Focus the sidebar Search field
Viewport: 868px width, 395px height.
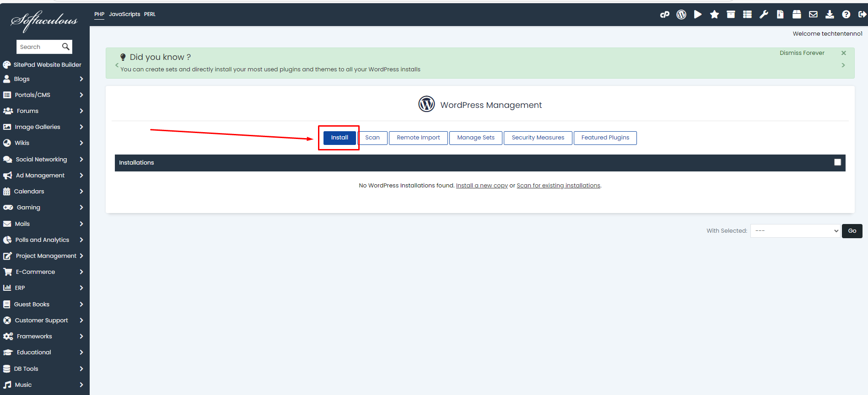pyautogui.click(x=38, y=47)
